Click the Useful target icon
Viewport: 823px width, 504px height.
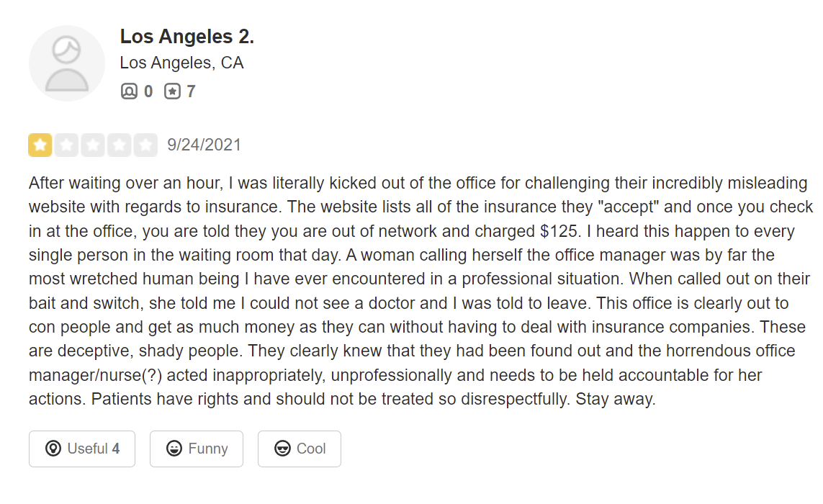(53, 449)
